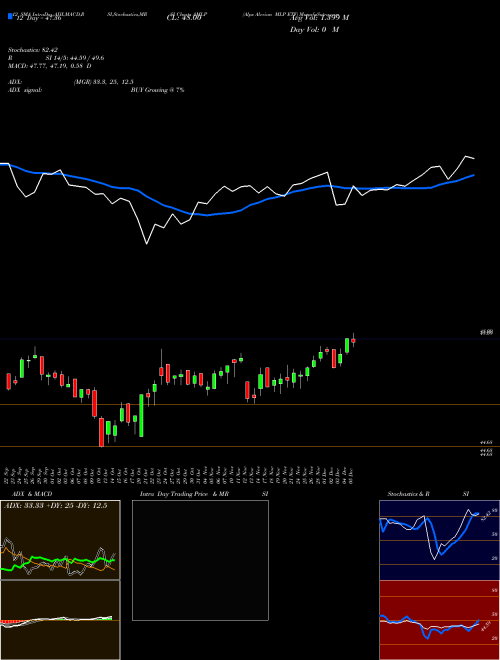
Task: Click the last red candlestick on 05 Dec
Action: click(x=353, y=341)
